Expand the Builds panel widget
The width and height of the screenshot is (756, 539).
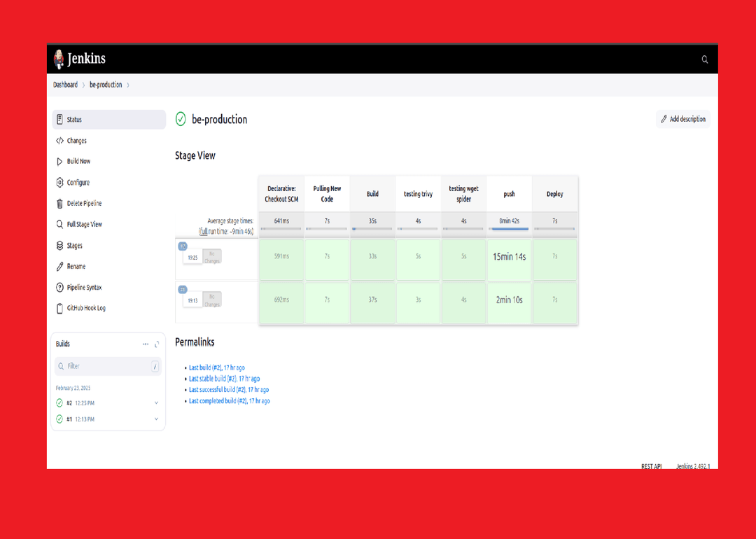tap(157, 344)
